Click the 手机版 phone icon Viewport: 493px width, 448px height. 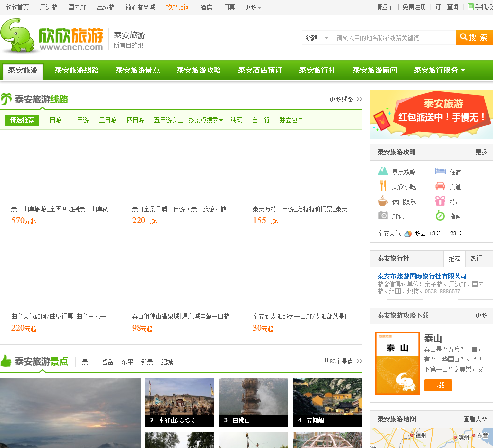(471, 7)
